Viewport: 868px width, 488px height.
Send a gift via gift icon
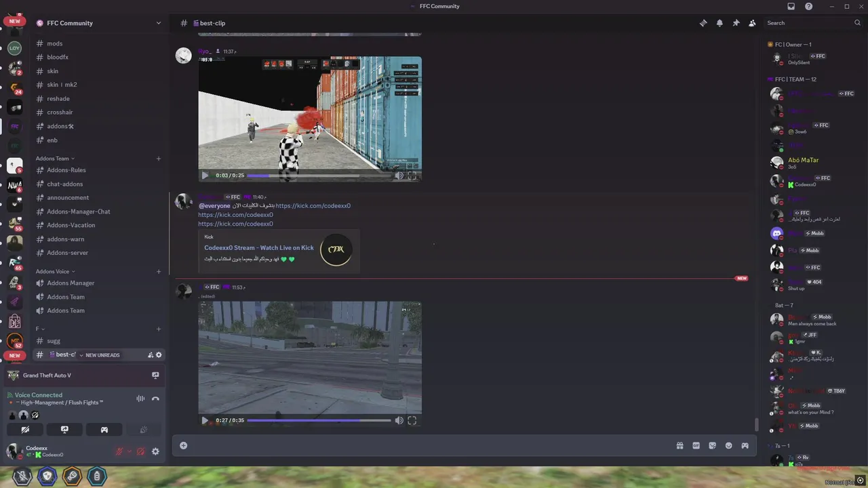coord(679,445)
